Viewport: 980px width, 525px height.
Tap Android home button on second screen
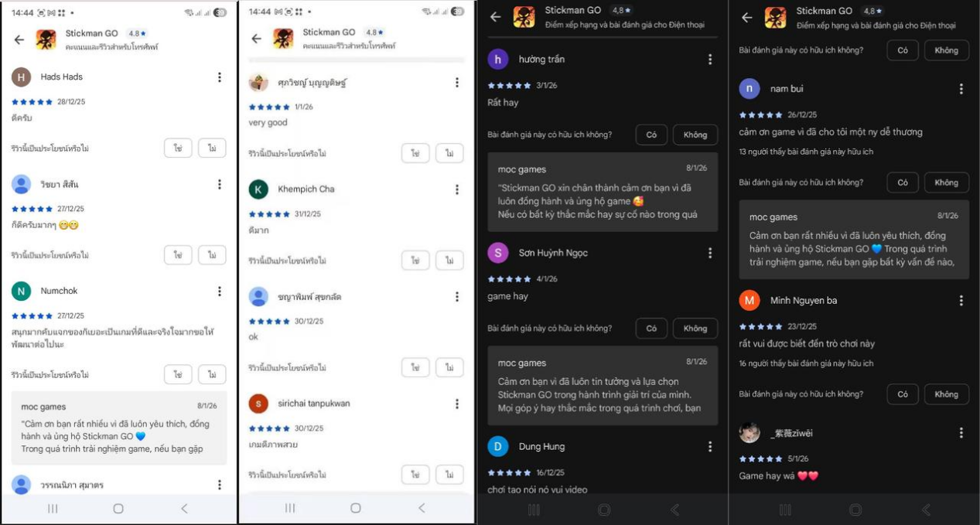356,508
